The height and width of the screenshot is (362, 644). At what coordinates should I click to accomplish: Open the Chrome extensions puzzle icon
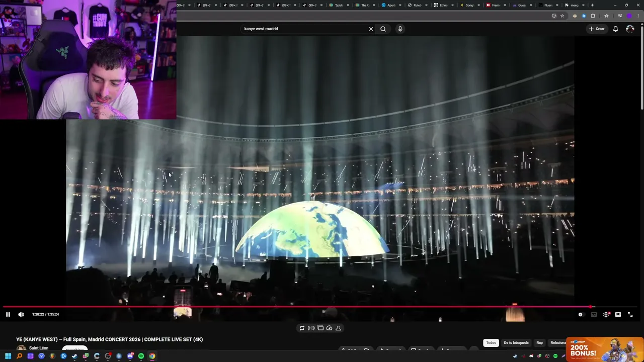pyautogui.click(x=593, y=16)
